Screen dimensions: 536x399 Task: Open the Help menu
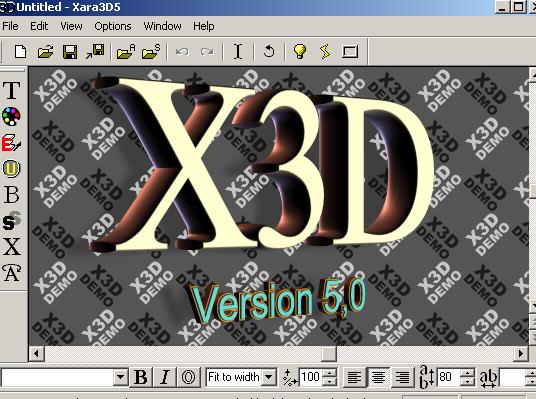204,26
